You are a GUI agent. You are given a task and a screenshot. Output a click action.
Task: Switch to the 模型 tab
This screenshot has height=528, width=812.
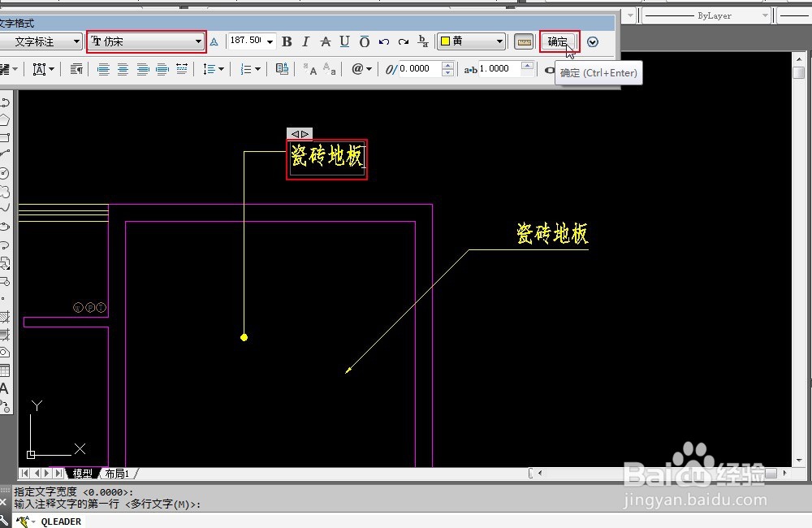[82, 473]
